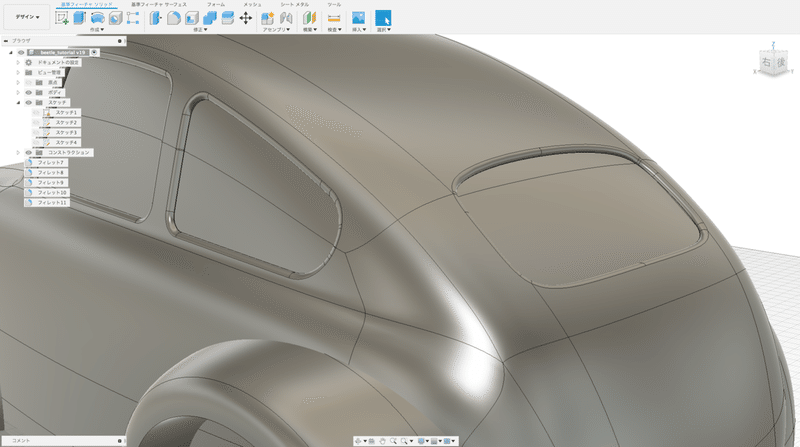Open the 修正 dropdown menu
800x447 pixels.
point(200,30)
